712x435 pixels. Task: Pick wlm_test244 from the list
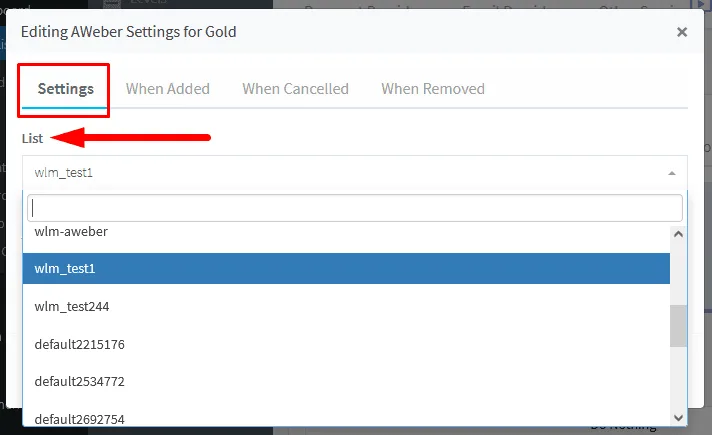[346, 306]
